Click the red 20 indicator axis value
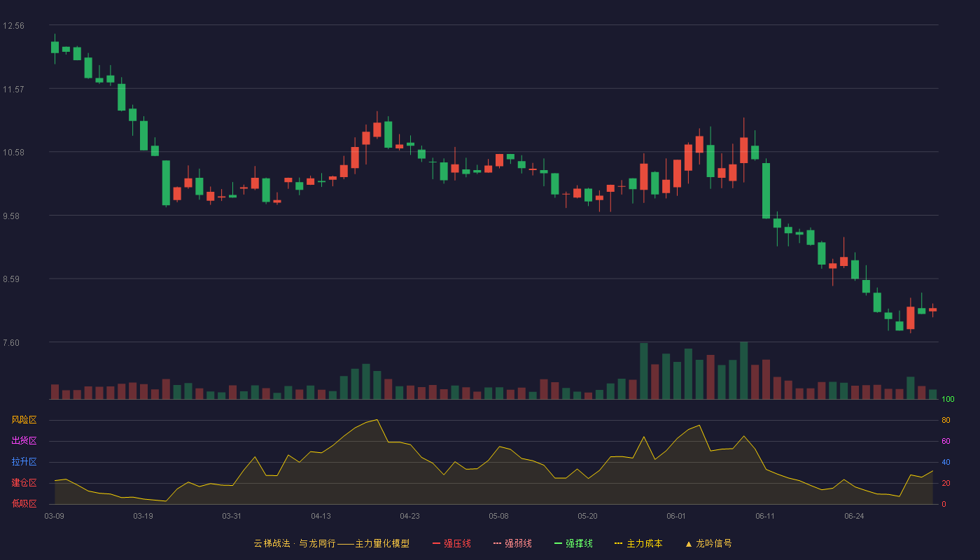Image resolution: width=980 pixels, height=560 pixels. point(946,483)
